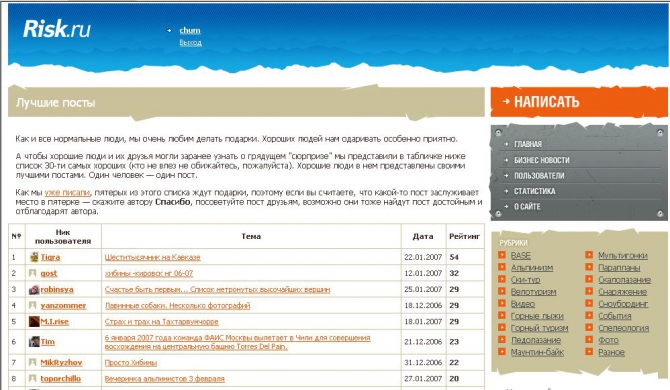Open post 'Счастье быть первым…'
670x390 pixels.
pyautogui.click(x=217, y=289)
